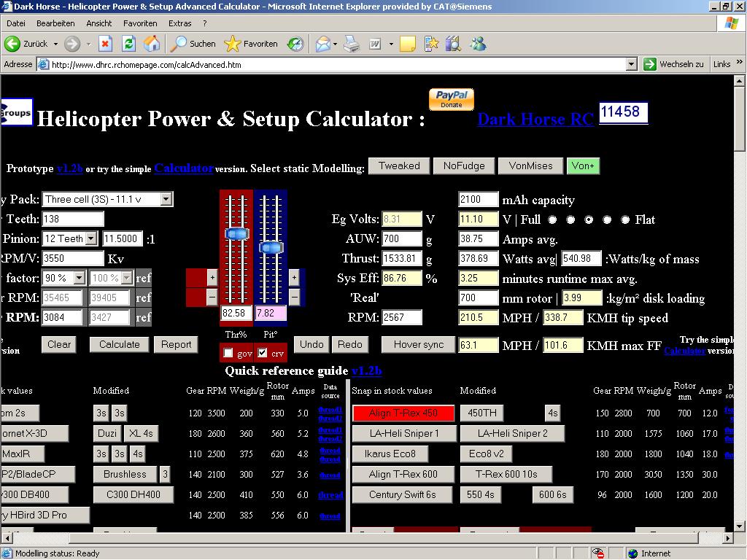Open the Mail icon dropdown arrow
This screenshot has width=747, height=560.
pos(336,44)
